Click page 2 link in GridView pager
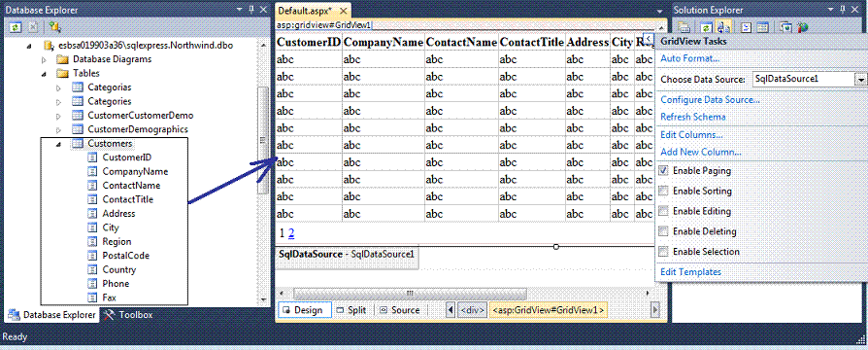Image resolution: width=868 pixels, height=350 pixels. point(291,233)
